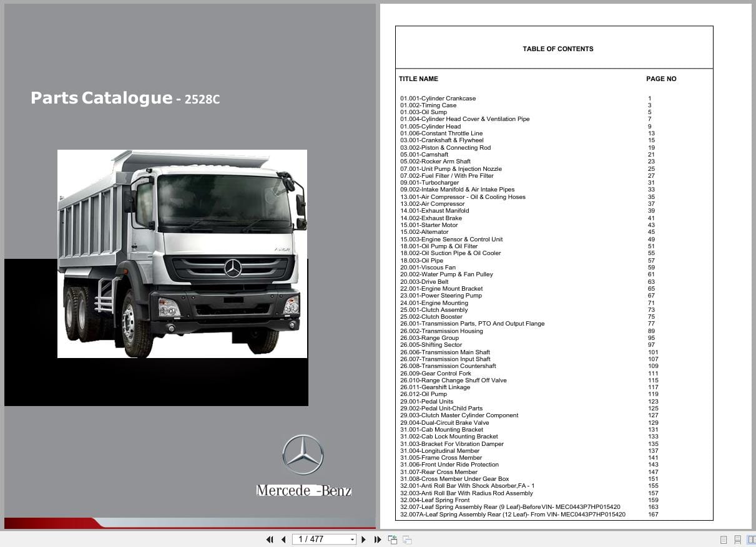Image resolution: width=756 pixels, height=547 pixels.
Task: Select 31.006-Front Under Ride Protection entry
Action: (449, 465)
